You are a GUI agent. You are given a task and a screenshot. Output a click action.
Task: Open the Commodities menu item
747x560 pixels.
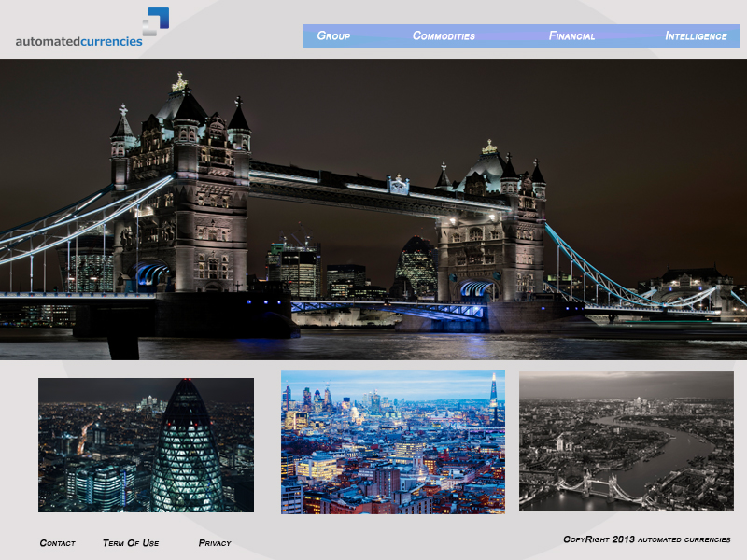(x=444, y=36)
